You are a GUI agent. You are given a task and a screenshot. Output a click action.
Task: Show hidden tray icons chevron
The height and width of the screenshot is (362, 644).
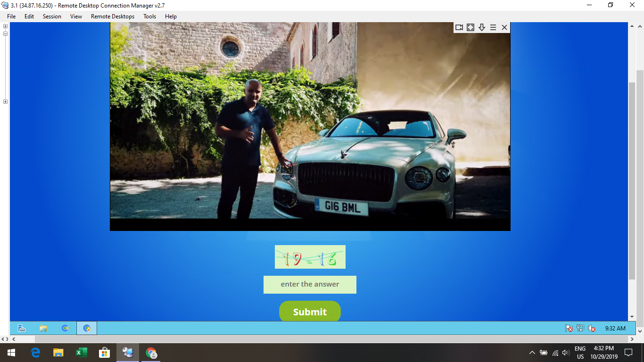point(532,353)
